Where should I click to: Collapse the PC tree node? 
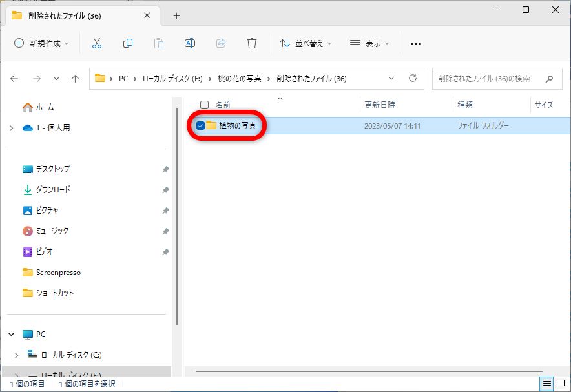point(11,335)
